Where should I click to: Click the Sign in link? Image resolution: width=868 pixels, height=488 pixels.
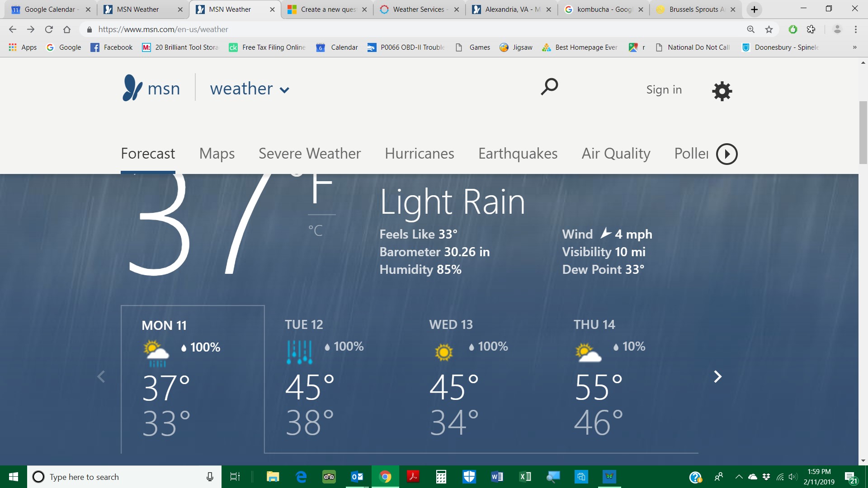(663, 89)
